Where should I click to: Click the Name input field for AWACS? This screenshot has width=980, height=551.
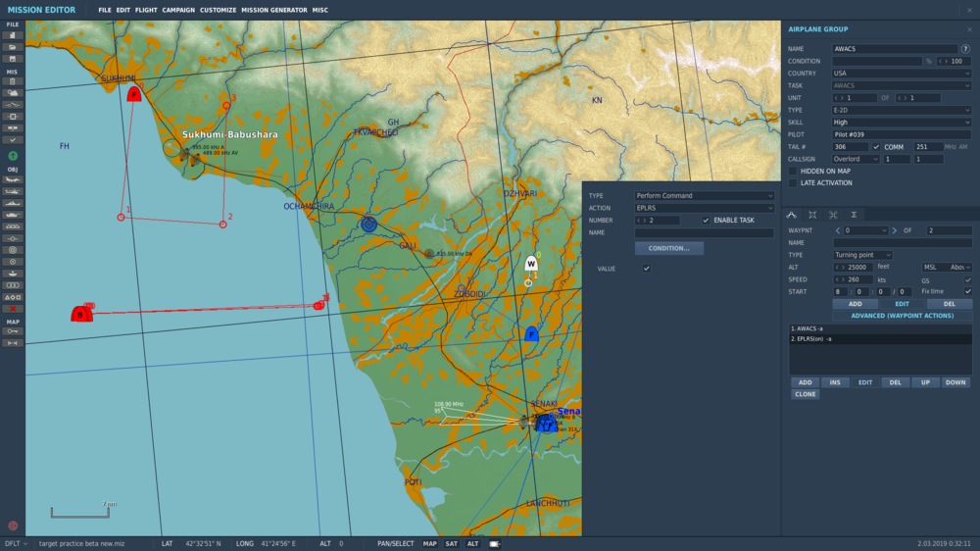894,49
